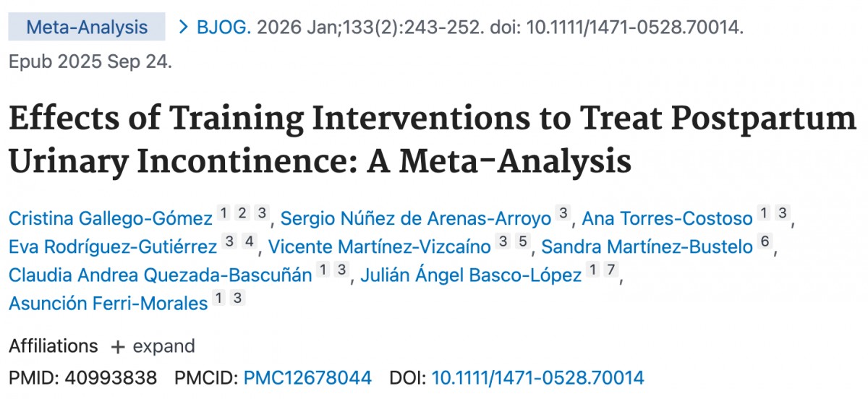Click affiliation superscript 4 after Rodríguez-Gutiérrez
Screen dimensions: 868x399
248,243
